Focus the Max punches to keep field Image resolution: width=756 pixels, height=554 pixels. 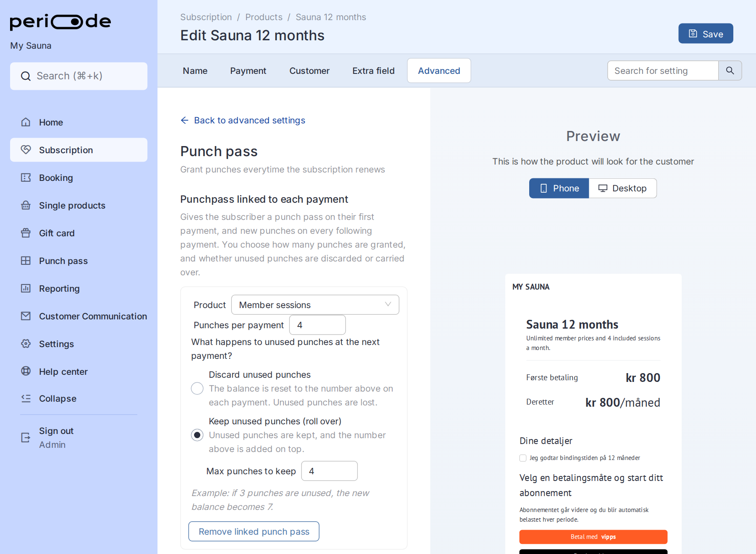tap(329, 471)
